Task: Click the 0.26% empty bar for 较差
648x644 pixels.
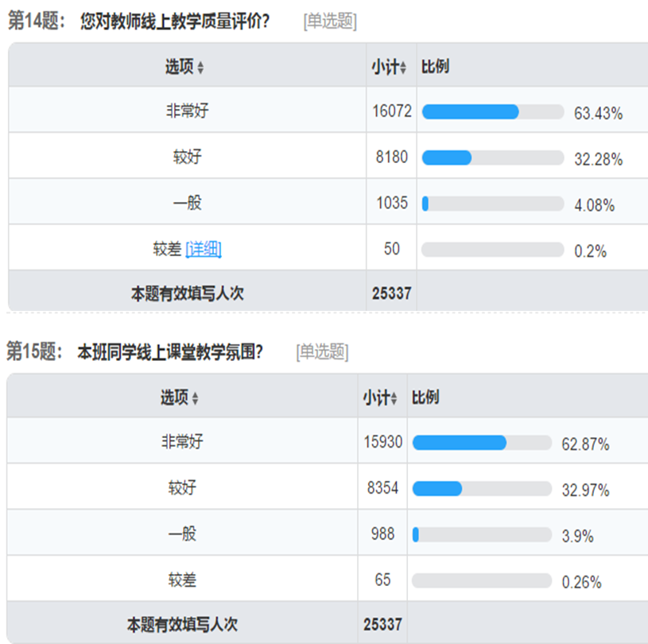Action: (x=482, y=580)
